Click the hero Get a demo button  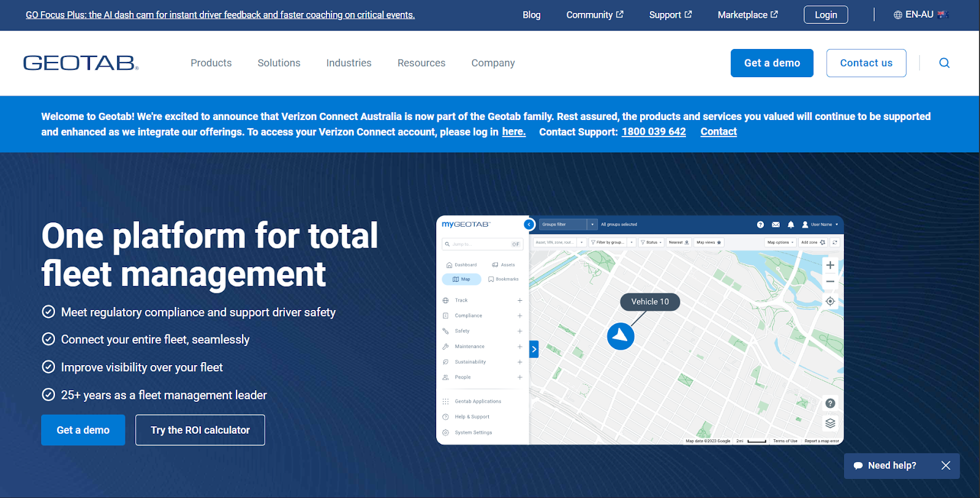click(x=83, y=430)
